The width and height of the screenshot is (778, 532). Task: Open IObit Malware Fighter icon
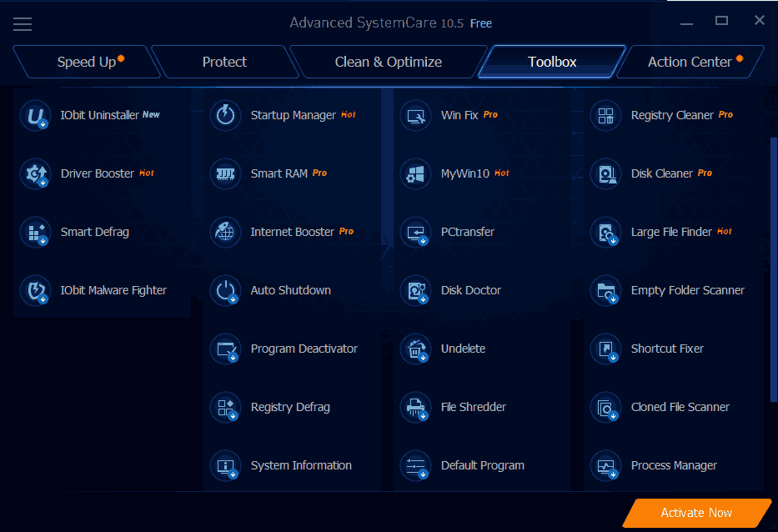pos(36,290)
